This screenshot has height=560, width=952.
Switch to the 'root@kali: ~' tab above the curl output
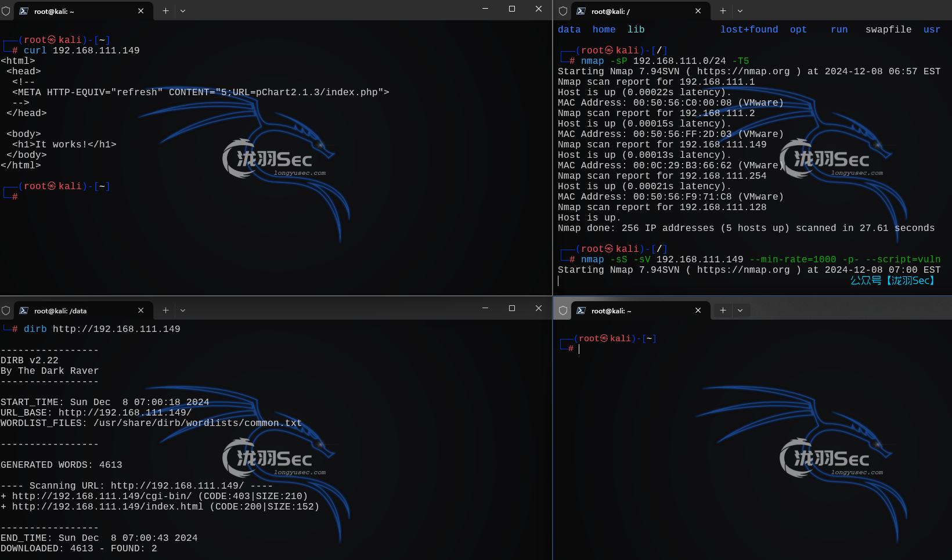point(54,12)
